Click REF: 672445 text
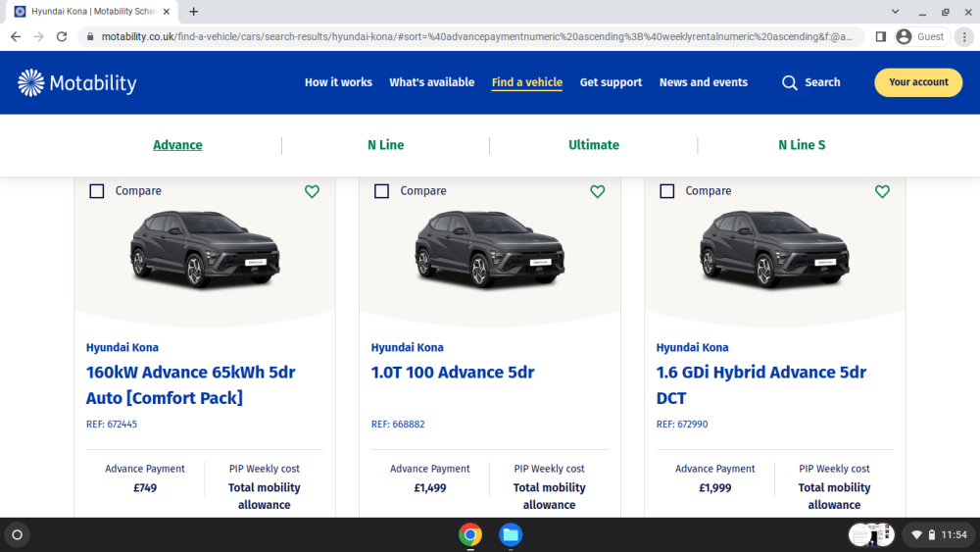980x552 pixels. tap(112, 425)
